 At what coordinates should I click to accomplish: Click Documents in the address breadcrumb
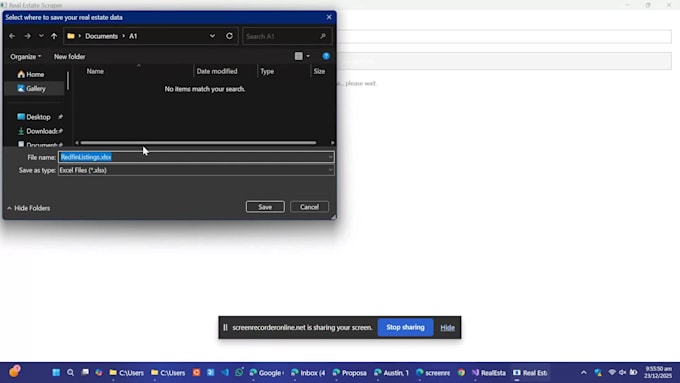point(101,36)
